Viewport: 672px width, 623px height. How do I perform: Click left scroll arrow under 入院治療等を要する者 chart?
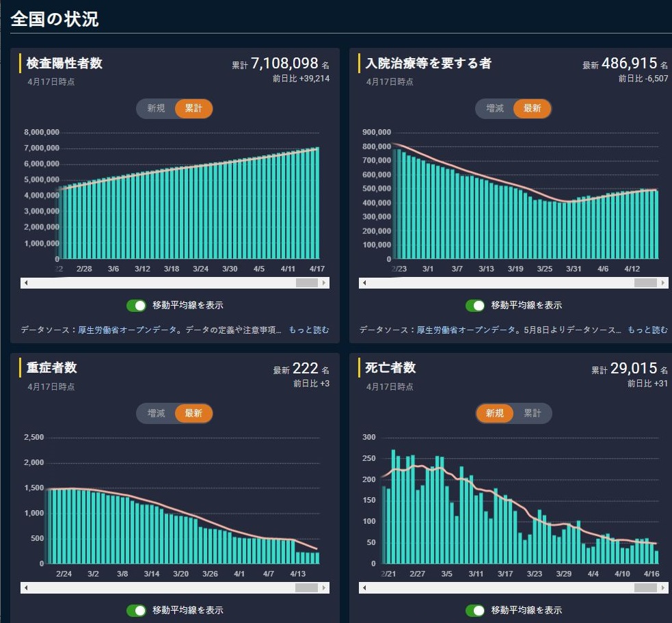[x=365, y=282]
